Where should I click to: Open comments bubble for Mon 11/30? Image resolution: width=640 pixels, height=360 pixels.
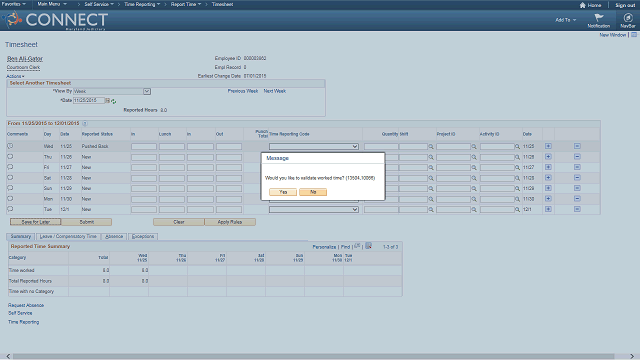10,199
